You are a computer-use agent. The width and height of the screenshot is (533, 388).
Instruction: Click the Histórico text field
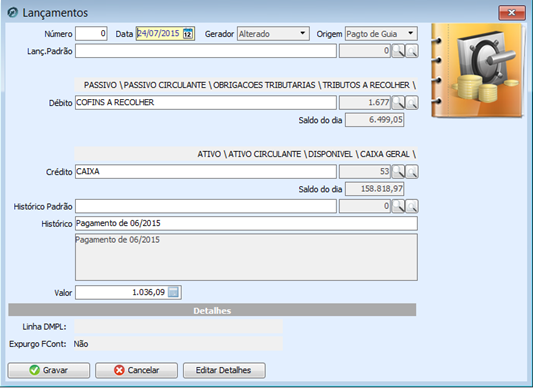point(246,223)
